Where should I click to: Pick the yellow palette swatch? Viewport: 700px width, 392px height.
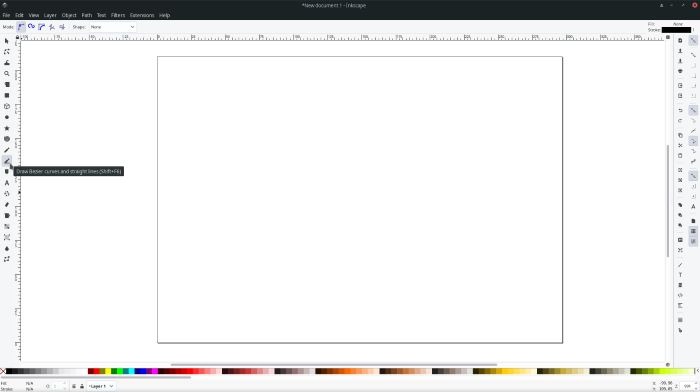[108, 371]
